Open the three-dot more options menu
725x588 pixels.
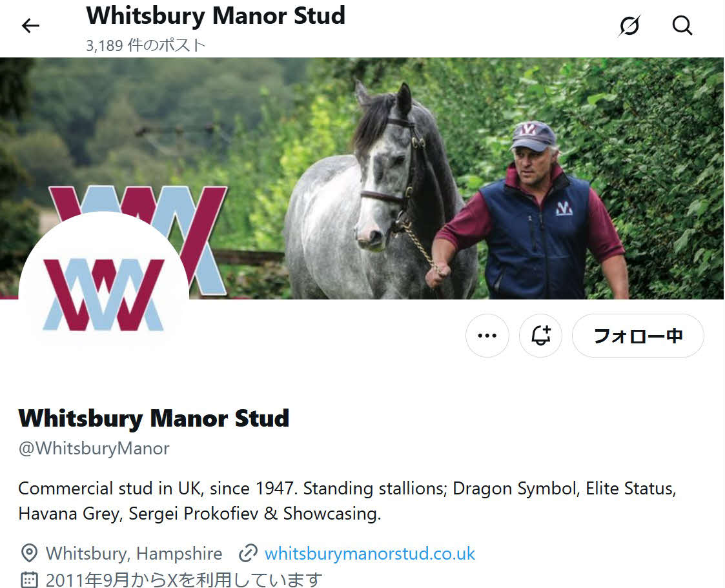click(487, 336)
